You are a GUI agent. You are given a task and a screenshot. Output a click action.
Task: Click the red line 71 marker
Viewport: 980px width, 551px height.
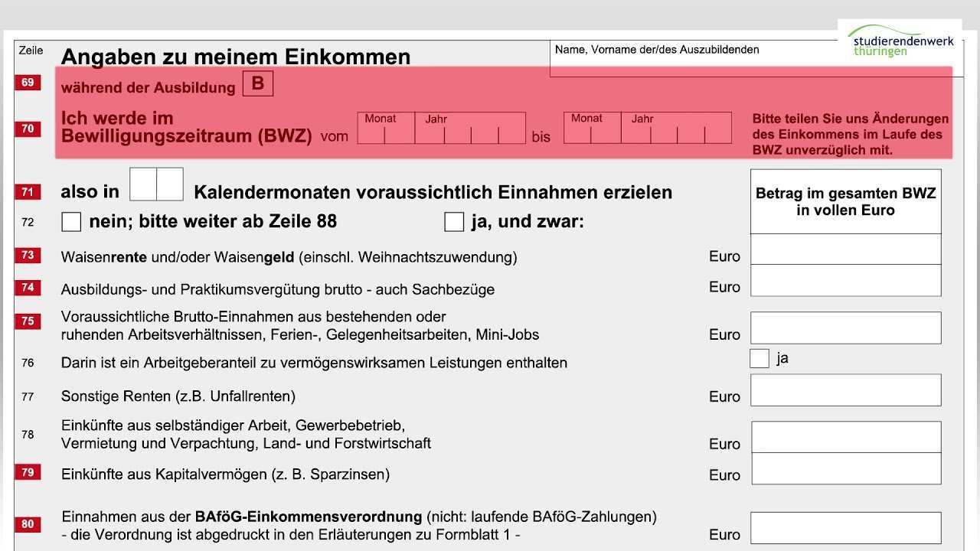[28, 192]
